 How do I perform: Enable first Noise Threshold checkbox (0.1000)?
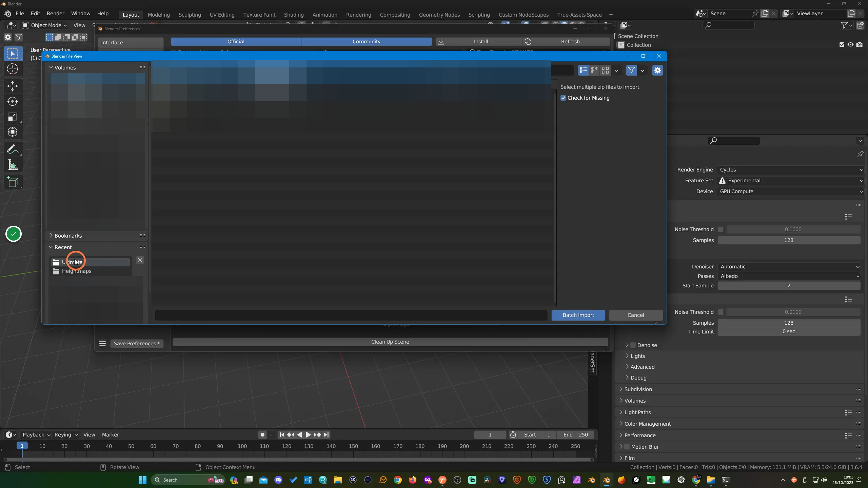(721, 229)
